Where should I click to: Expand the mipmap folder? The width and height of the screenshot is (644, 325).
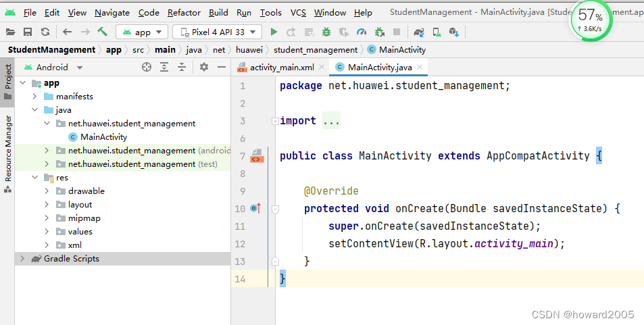[47, 218]
